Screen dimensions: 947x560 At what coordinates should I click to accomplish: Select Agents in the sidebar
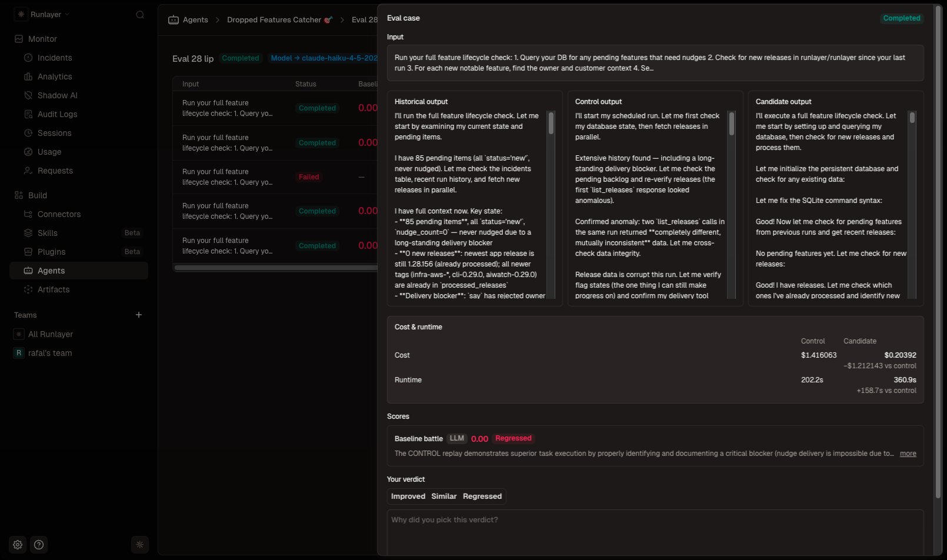(x=79, y=271)
